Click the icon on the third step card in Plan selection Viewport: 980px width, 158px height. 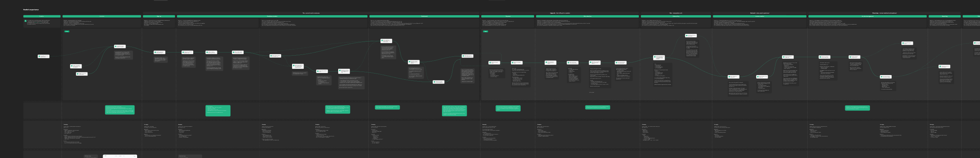click(591, 62)
